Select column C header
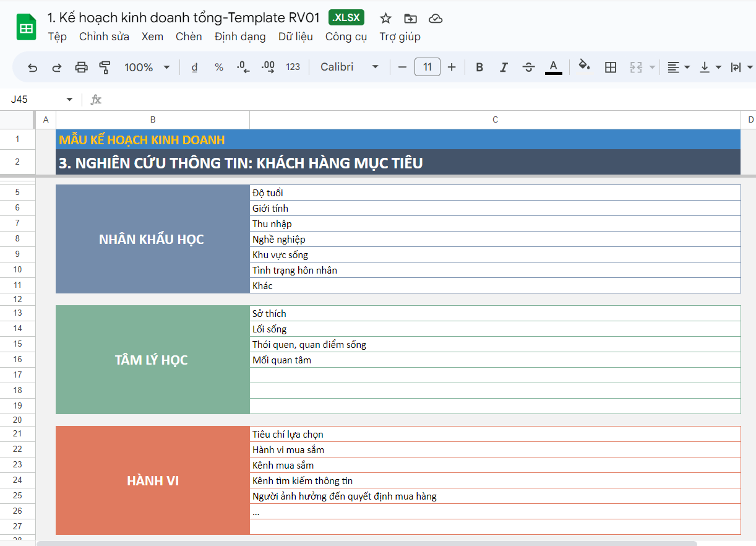The image size is (756, 546). click(495, 119)
